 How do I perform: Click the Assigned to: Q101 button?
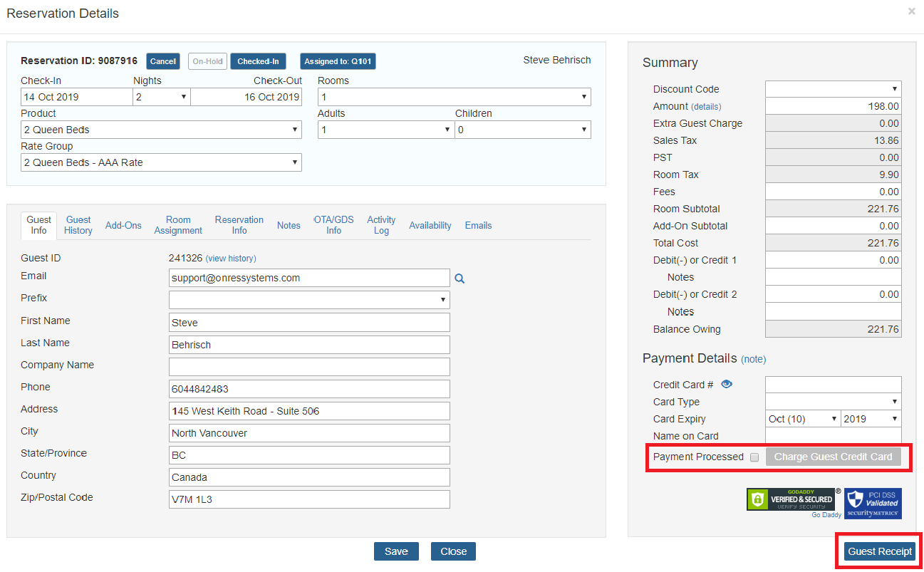click(x=337, y=61)
